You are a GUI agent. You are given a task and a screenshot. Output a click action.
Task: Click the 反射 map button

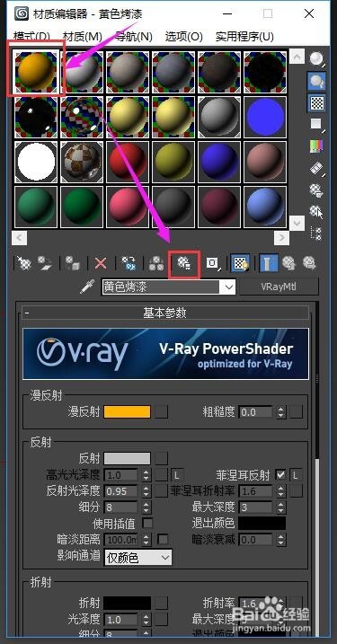pos(162,459)
